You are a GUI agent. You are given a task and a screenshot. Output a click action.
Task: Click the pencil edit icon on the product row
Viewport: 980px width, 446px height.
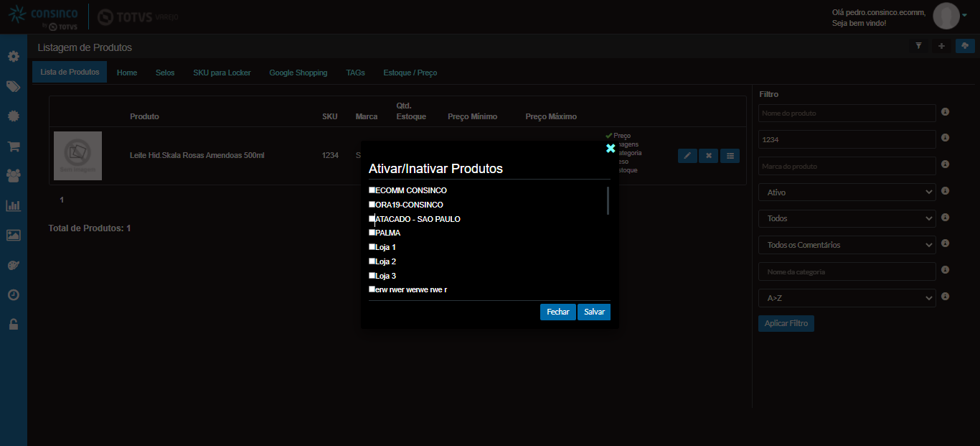tap(687, 155)
